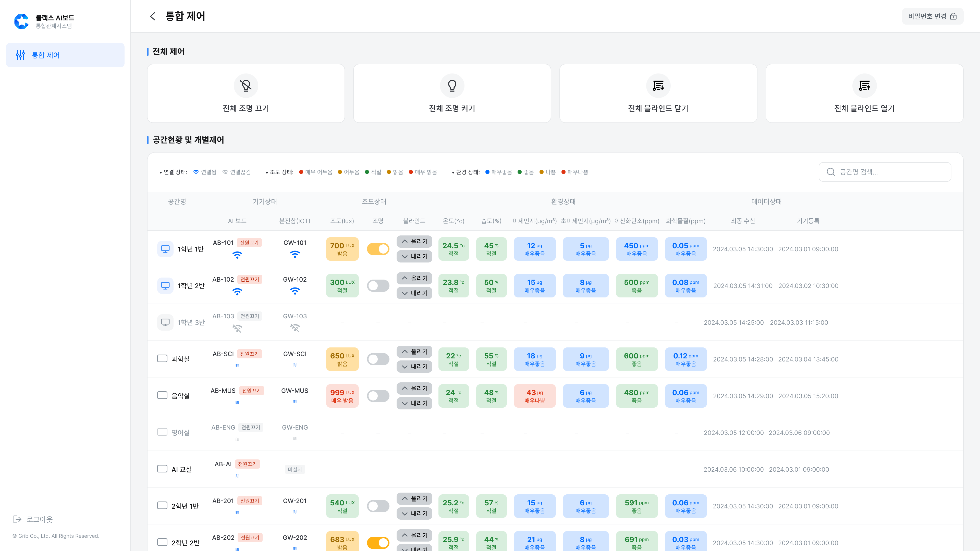Screen dimensions: 980x551
Task: Click the 연결됨 wifi legend icon
Action: tap(196, 172)
